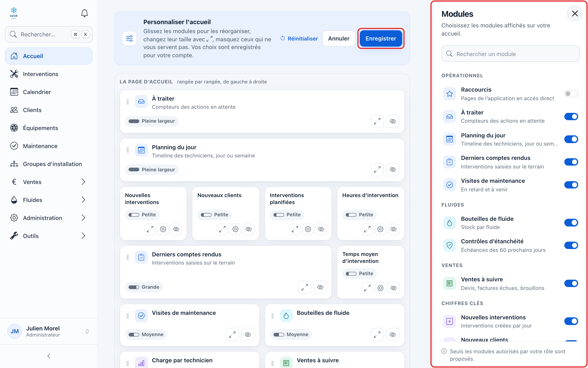588x368 pixels.
Task: Toggle Visites de maintenance module off
Action: tap(571, 185)
